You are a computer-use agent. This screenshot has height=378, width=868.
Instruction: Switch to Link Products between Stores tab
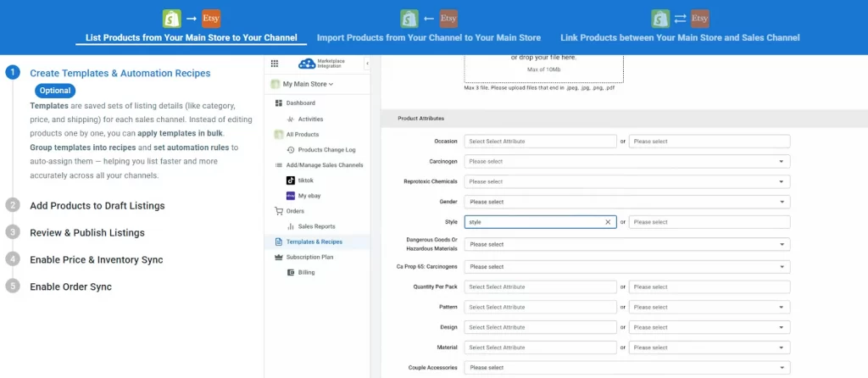[680, 38]
